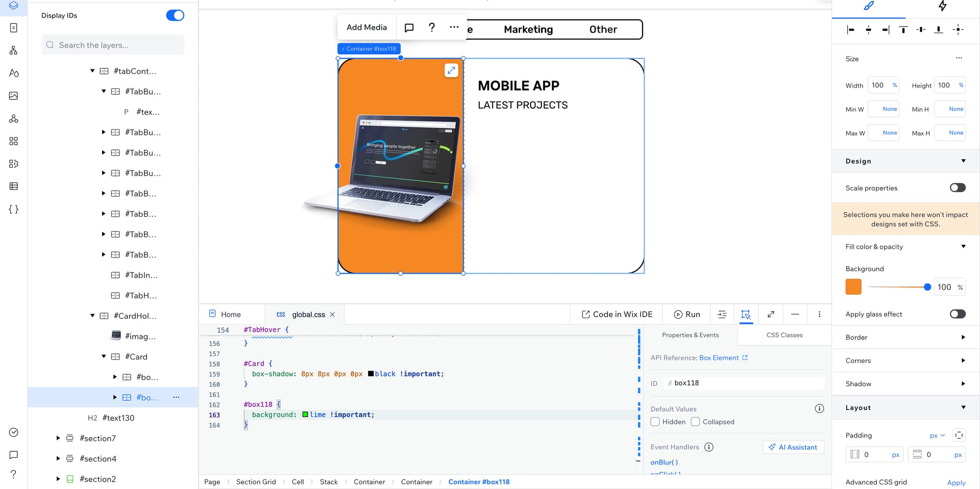Open the Site structure icon in left sidebar
Screen dimensions: 980x489
14,50
